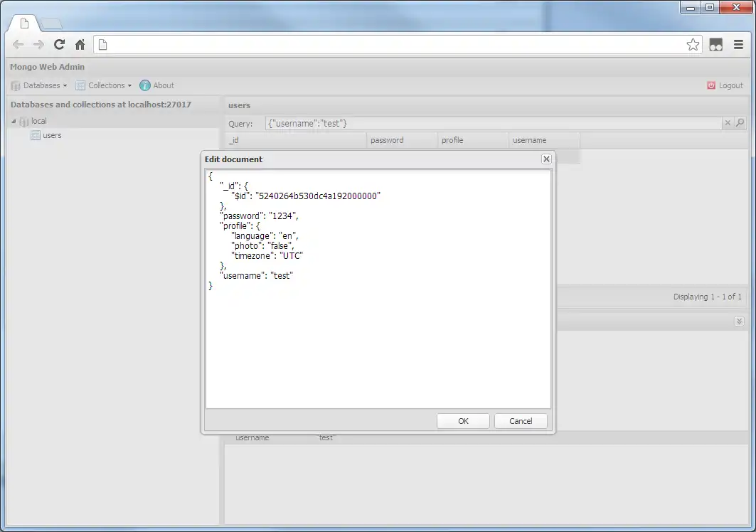The width and height of the screenshot is (756, 532).
Task: Open the Databases dropdown menu
Action: point(39,85)
